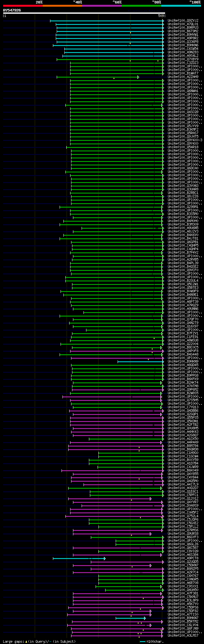Select the UniRef100_Q7XBY9 label
Viewport: 204px width, 644px height.
coord(183,59)
